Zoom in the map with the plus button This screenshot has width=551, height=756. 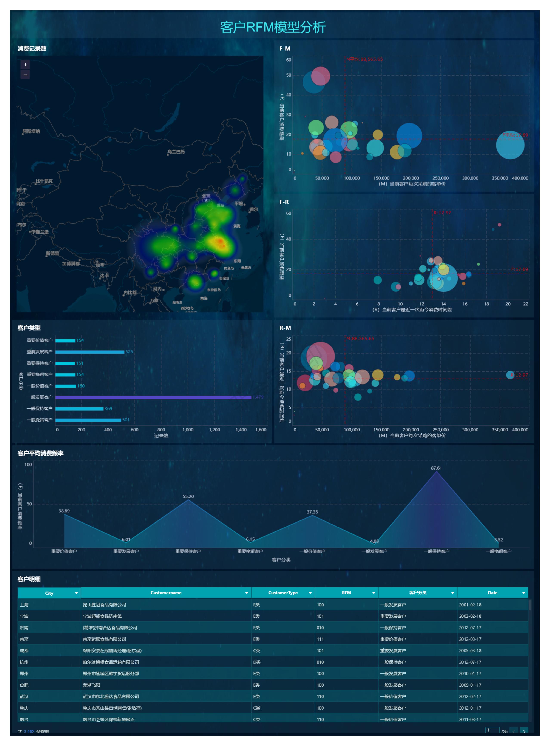pos(25,65)
